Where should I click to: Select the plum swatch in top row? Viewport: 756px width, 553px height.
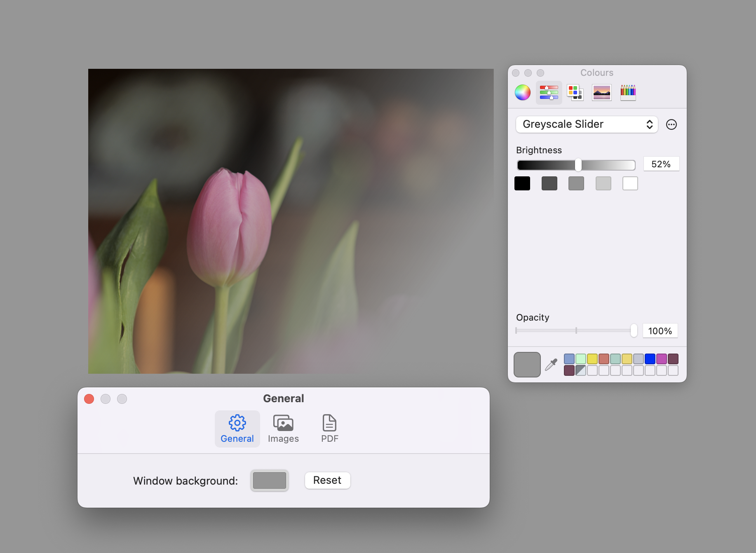coord(673,359)
